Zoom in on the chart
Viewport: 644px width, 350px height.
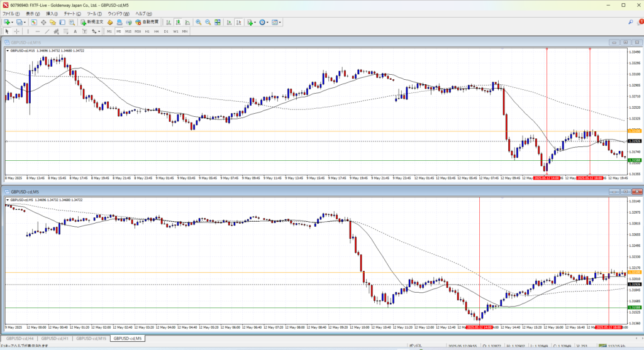(198, 22)
